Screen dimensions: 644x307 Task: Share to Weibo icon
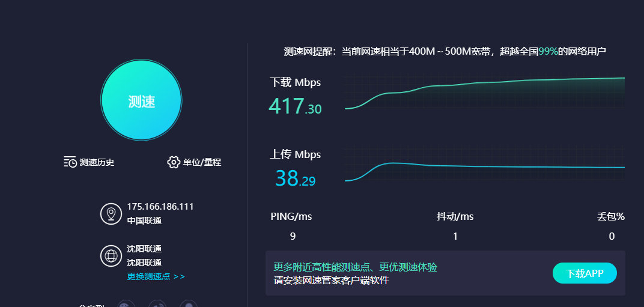(157, 305)
